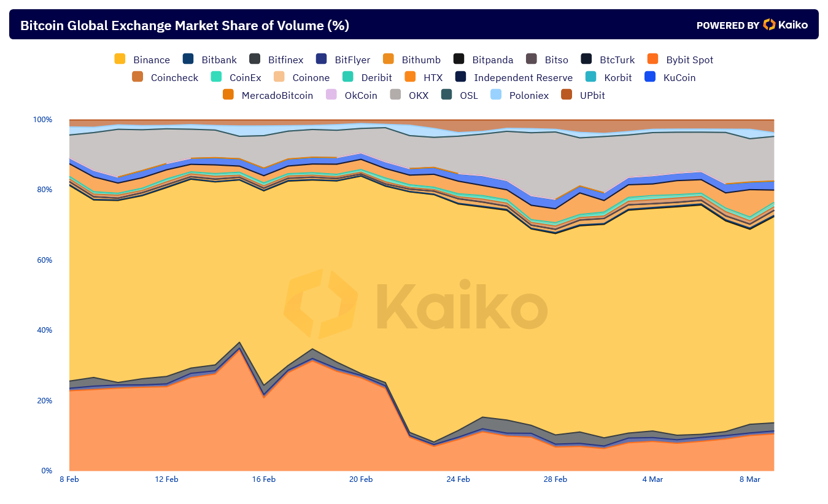Toggle Bitbank series in legend
The width and height of the screenshot is (828, 504).
click(x=209, y=60)
